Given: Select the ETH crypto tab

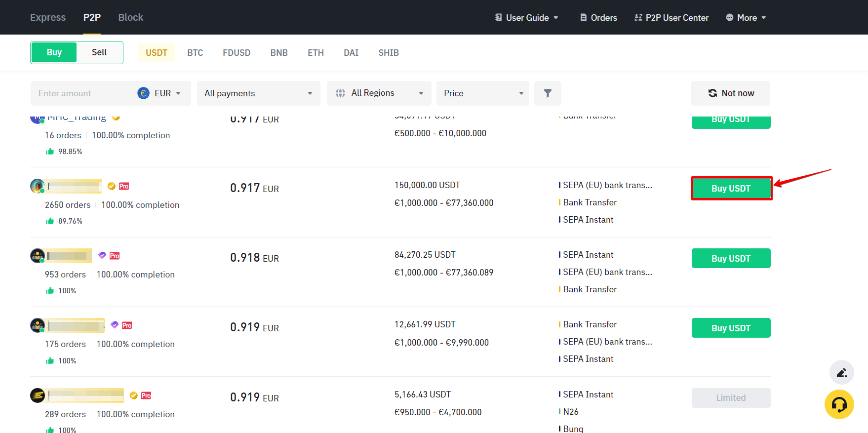Looking at the screenshot, I should (316, 53).
